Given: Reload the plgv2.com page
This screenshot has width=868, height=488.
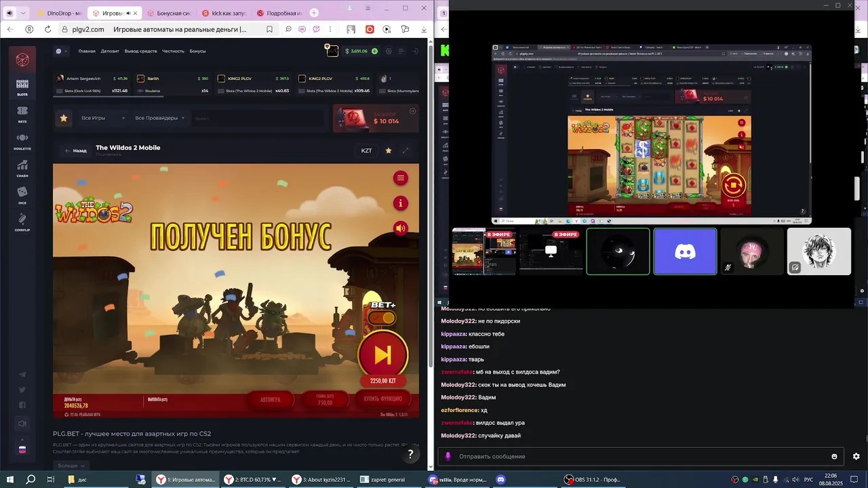Looking at the screenshot, I should point(48,29).
